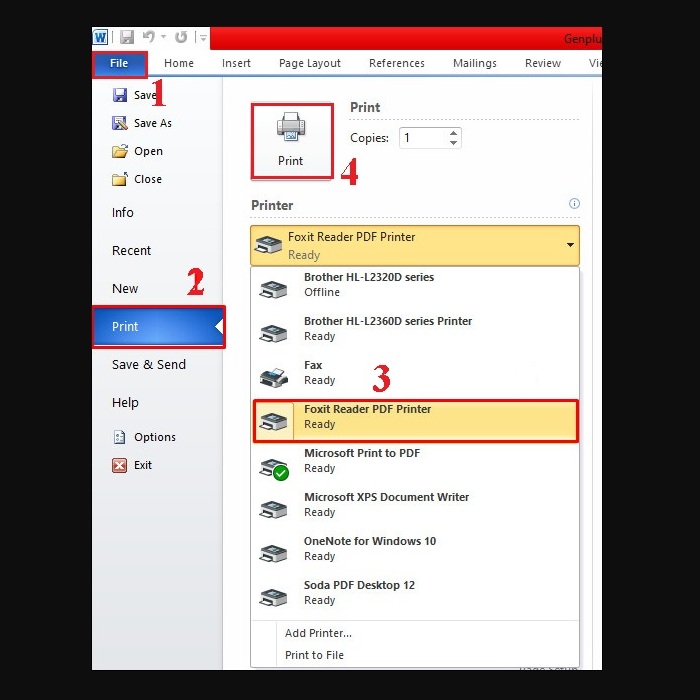Click Print to File option
The width and height of the screenshot is (700, 700).
tap(314, 655)
